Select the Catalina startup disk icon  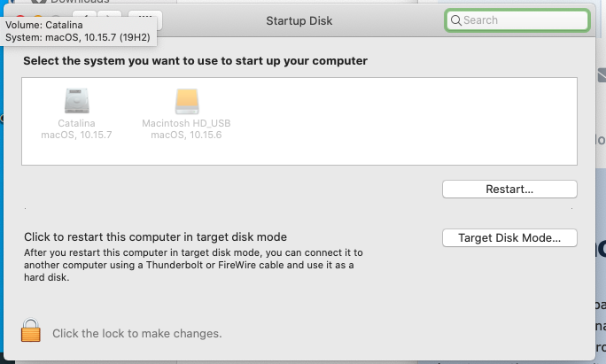click(x=76, y=100)
